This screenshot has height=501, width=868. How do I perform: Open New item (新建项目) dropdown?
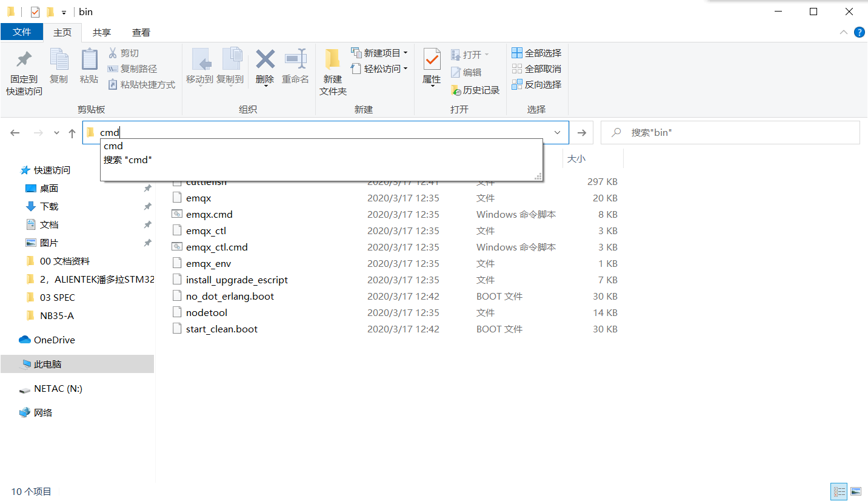(379, 53)
